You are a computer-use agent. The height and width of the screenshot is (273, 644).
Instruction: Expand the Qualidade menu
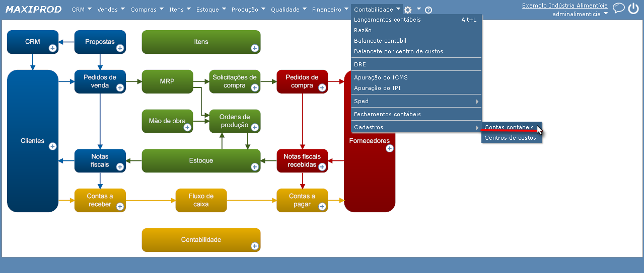(x=289, y=10)
